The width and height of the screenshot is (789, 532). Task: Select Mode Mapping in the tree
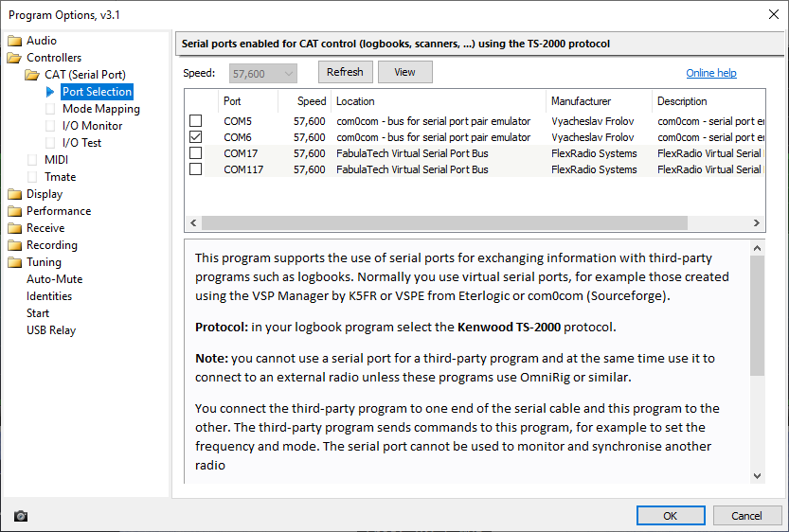tap(100, 109)
